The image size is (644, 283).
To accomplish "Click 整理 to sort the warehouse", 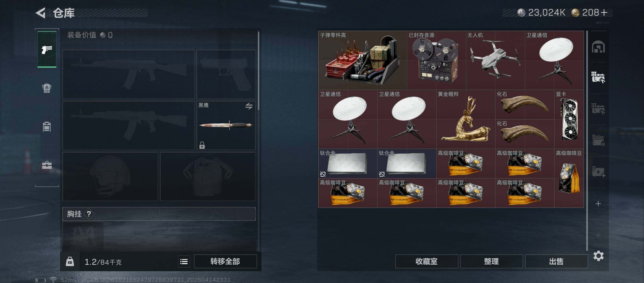I will (x=491, y=262).
